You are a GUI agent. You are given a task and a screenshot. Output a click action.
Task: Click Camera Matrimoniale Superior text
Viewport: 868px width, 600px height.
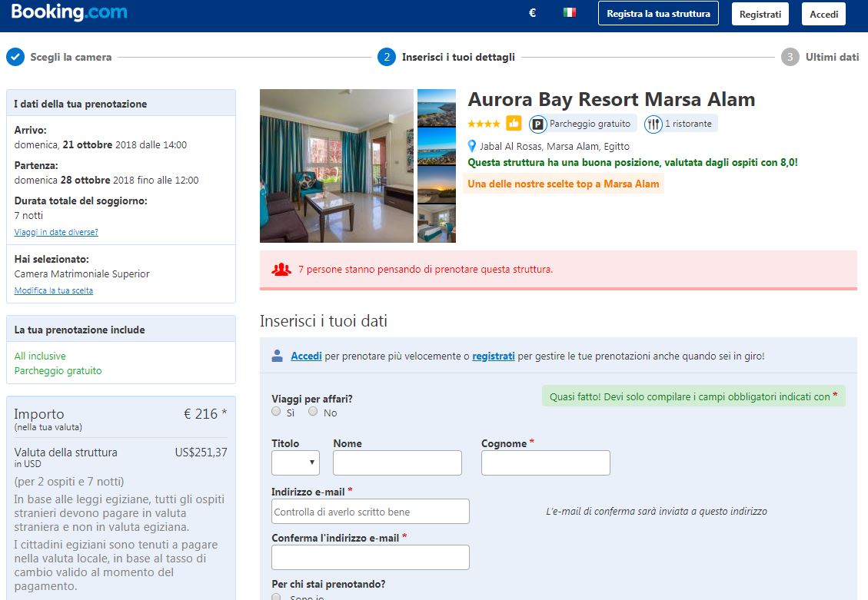click(82, 273)
